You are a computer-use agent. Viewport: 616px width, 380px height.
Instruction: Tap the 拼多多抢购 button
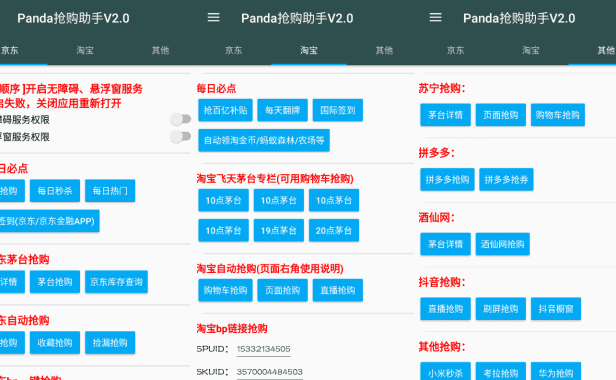point(447,180)
